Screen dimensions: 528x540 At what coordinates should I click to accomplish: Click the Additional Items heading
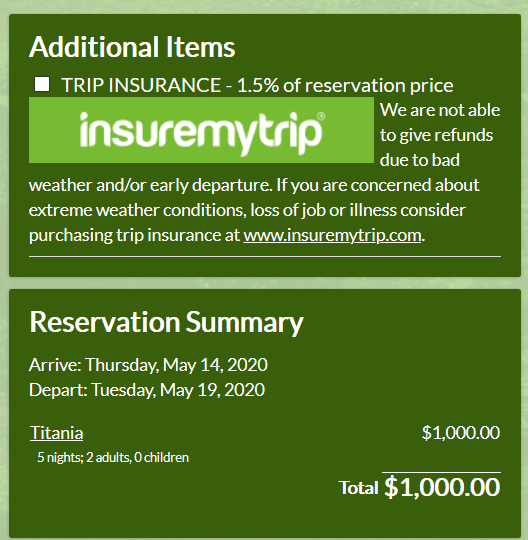coord(132,47)
